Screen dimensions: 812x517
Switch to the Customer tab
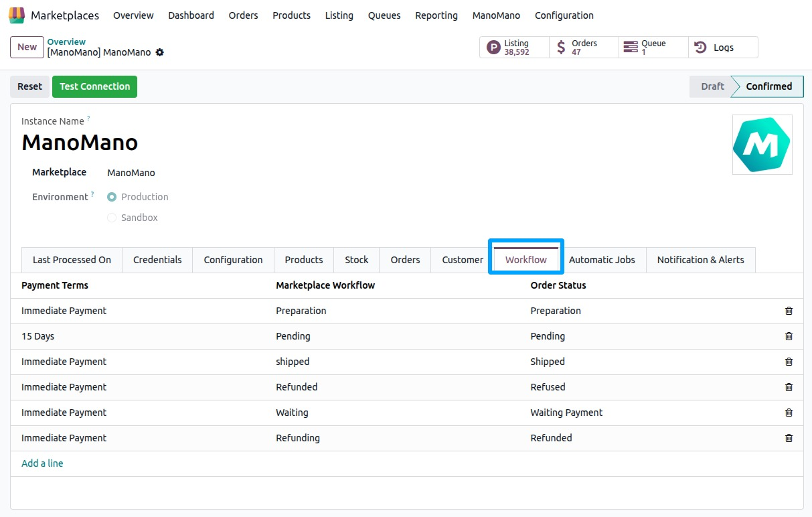[x=463, y=260]
